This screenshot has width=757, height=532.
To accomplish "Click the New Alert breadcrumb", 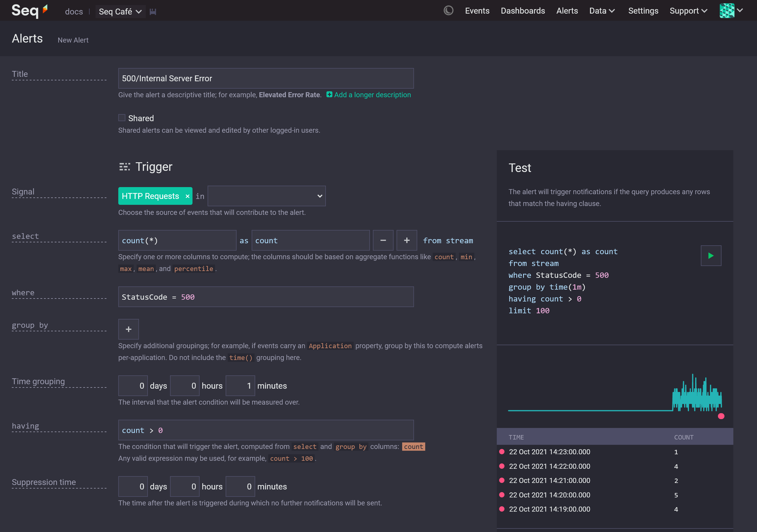I will 73,40.
